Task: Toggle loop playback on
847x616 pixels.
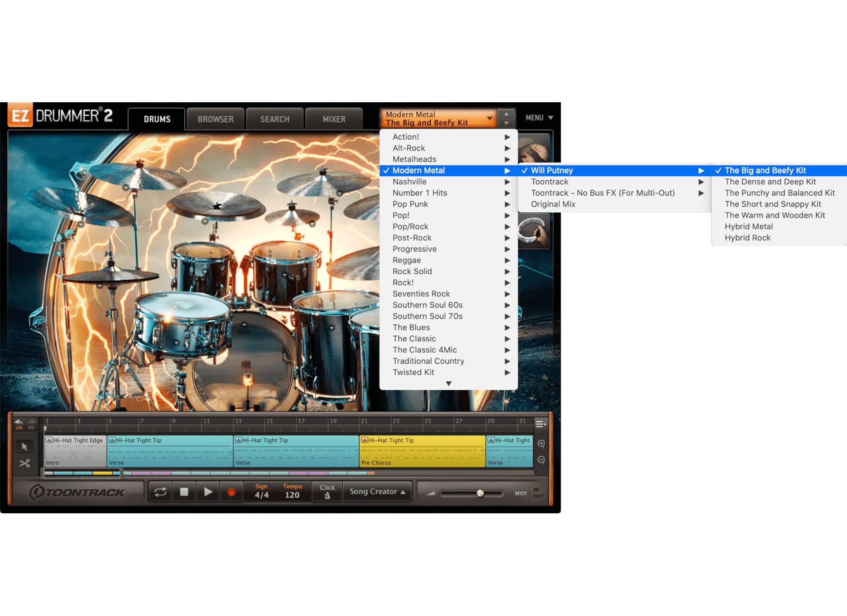Action: (x=160, y=492)
